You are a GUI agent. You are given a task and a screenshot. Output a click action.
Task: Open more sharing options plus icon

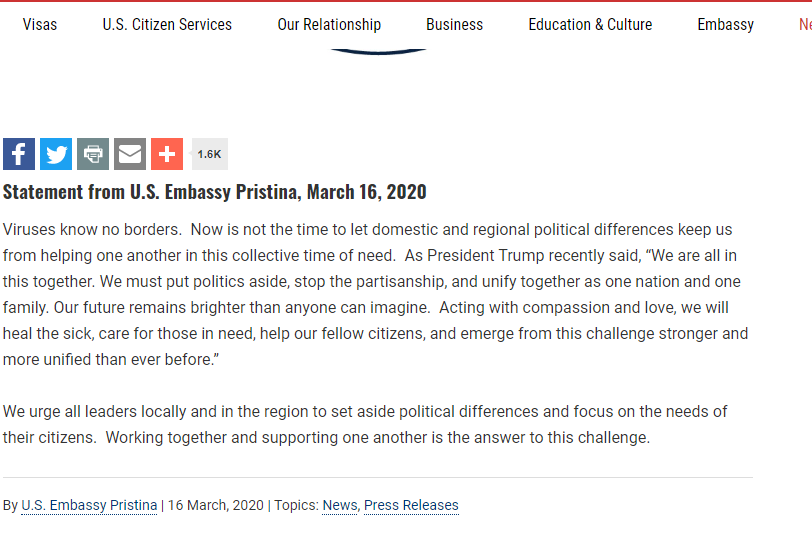click(x=167, y=154)
